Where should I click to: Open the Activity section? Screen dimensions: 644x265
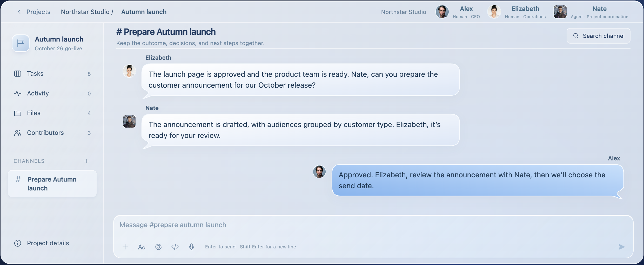(52, 93)
